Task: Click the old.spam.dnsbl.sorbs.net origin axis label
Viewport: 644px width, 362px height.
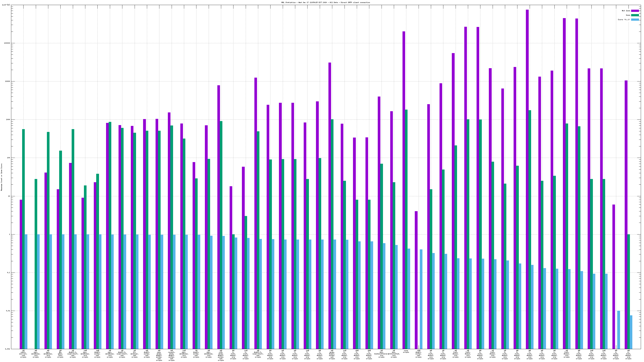Action: tap(221, 355)
